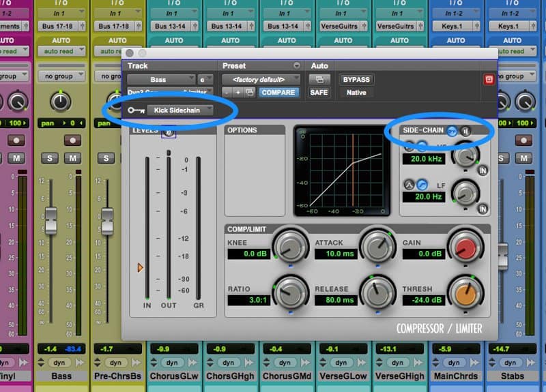Open the Bass track selector dropdown

160,80
